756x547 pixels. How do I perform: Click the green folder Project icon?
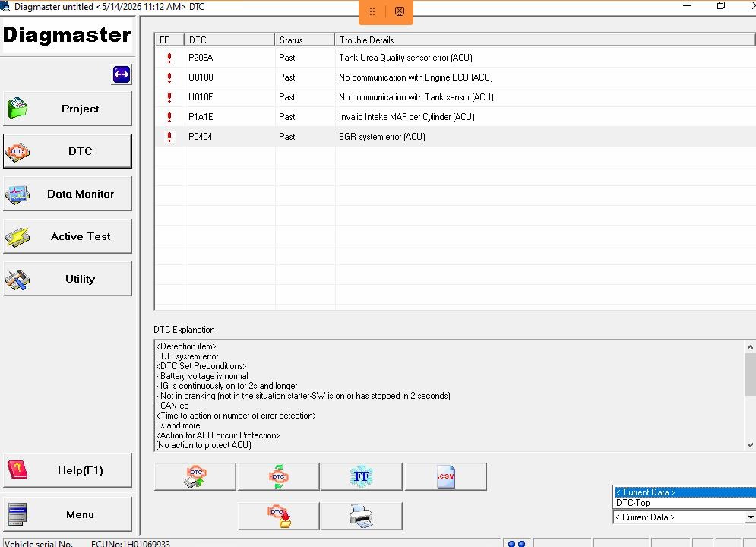[x=17, y=108]
